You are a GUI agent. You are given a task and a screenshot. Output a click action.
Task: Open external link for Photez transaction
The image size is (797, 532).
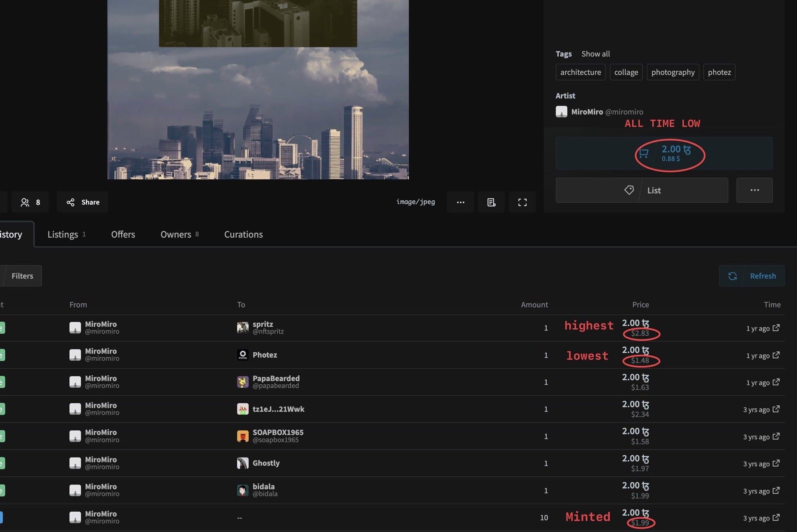click(x=775, y=355)
